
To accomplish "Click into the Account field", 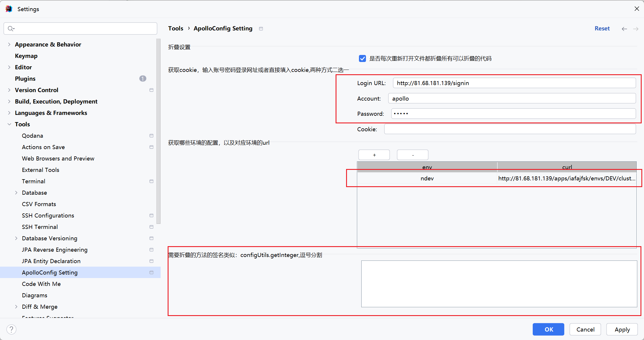I will point(512,99).
